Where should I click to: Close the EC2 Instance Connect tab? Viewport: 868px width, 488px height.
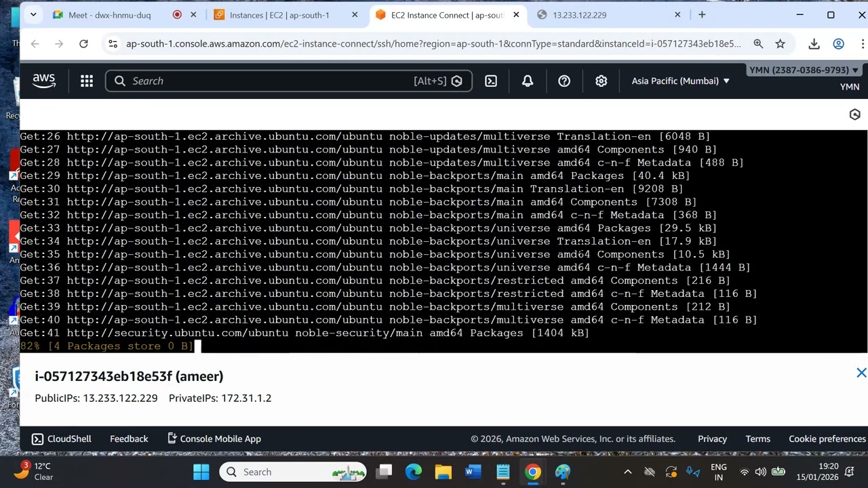[x=516, y=15]
